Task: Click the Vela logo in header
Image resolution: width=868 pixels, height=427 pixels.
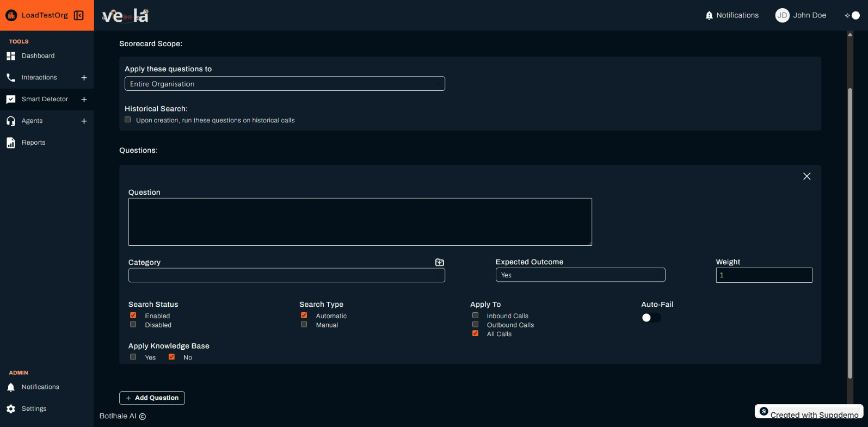Action: 125,16
